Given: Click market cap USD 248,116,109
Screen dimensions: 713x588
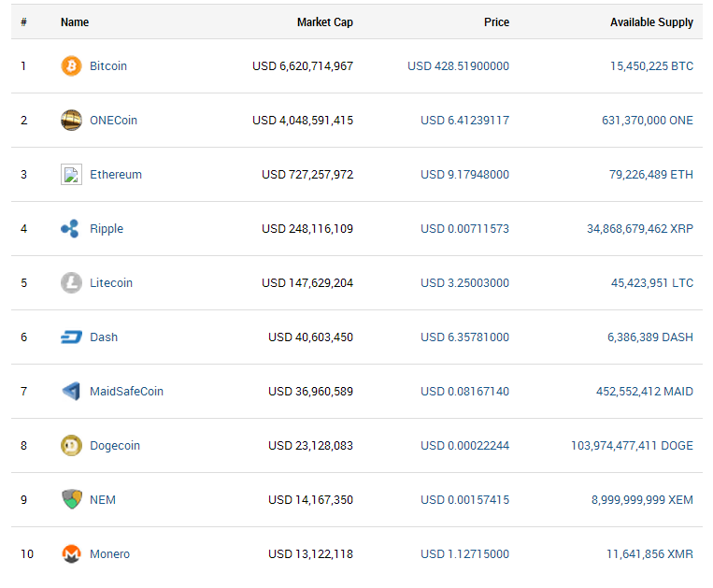Looking at the screenshot, I should pos(307,228).
